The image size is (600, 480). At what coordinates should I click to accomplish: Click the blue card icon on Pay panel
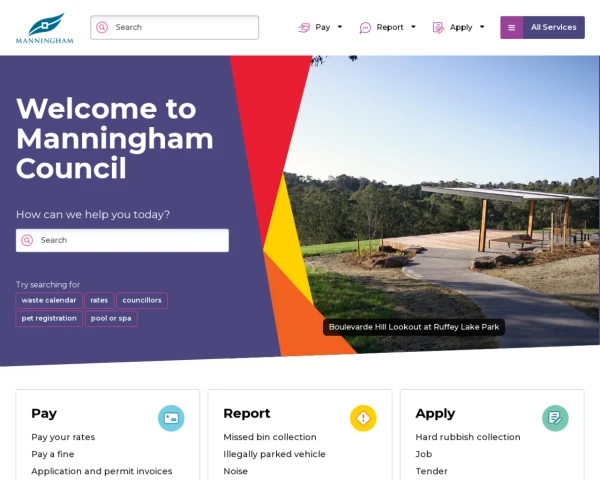click(171, 418)
